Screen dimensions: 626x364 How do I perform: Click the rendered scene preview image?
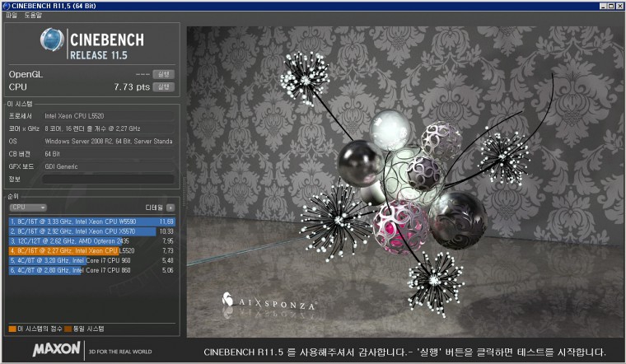[x=404, y=182]
